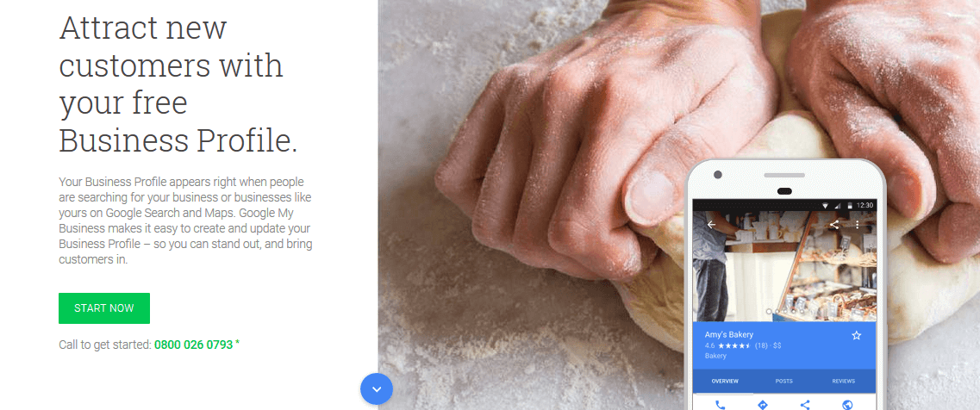This screenshot has height=410, width=980.
Task: Click the blue down-chevron scroll button
Action: [x=377, y=388]
